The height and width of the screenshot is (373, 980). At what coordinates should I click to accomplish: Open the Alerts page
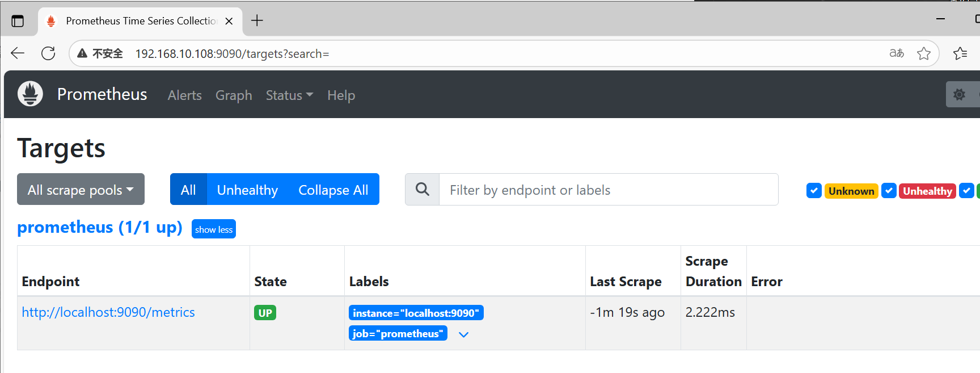click(185, 95)
